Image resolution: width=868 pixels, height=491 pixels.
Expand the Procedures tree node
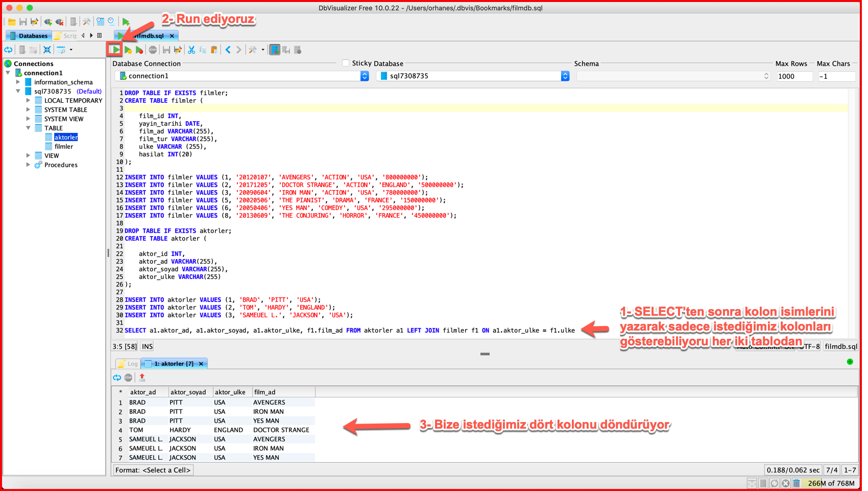(x=28, y=165)
